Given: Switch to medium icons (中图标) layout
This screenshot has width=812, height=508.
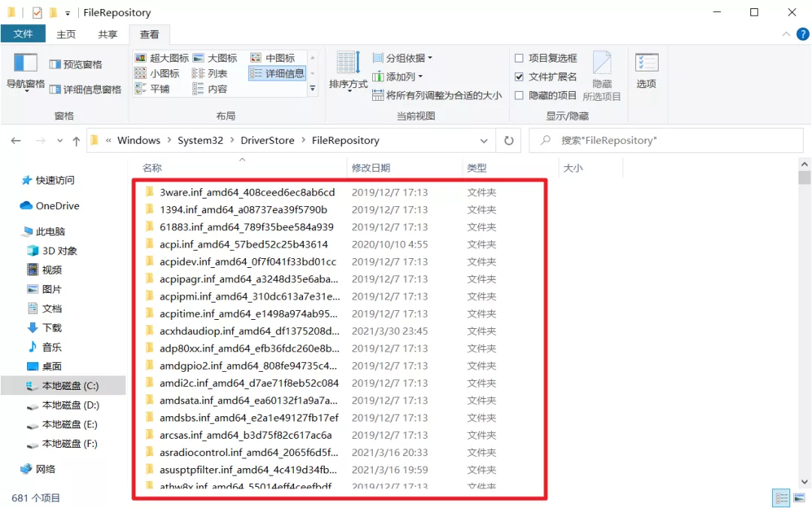Looking at the screenshot, I should tap(273, 58).
